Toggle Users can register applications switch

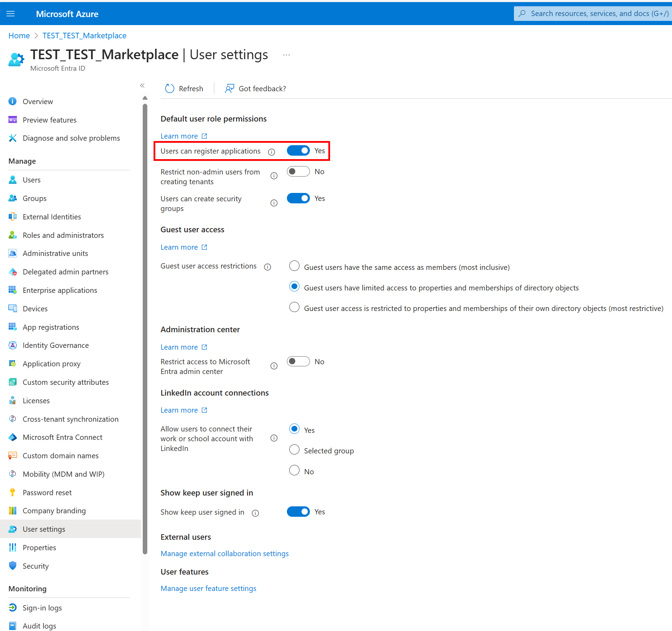click(298, 150)
